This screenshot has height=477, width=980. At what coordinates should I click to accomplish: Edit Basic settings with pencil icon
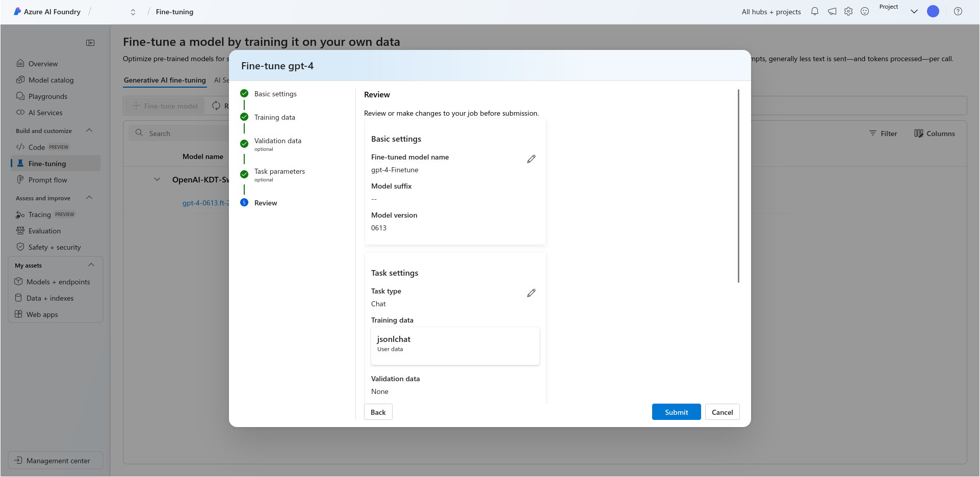pyautogui.click(x=531, y=159)
